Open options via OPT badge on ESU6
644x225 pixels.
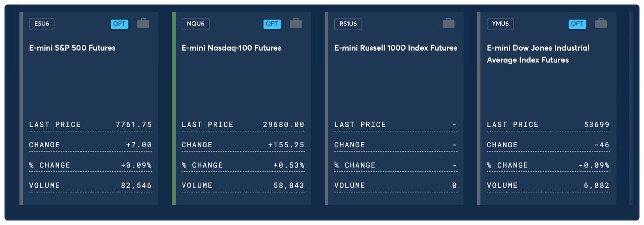coord(120,24)
